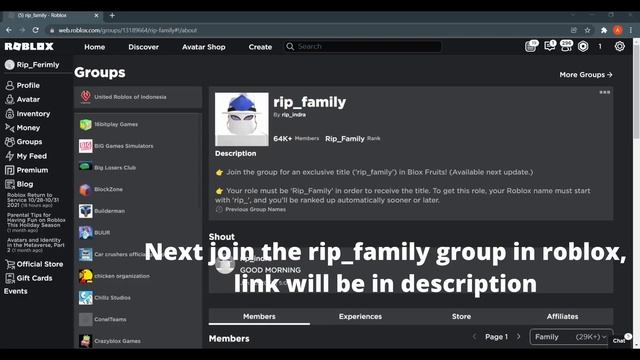Click the rip_family group avatar image
640x360 pixels.
tap(242, 119)
